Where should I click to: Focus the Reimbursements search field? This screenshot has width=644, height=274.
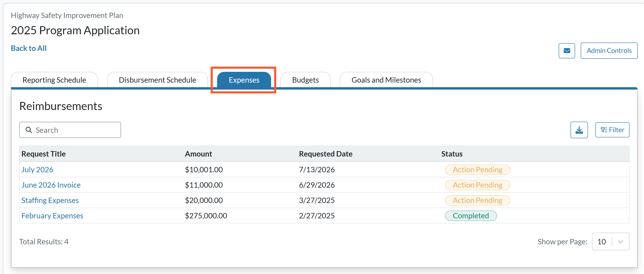70,130
